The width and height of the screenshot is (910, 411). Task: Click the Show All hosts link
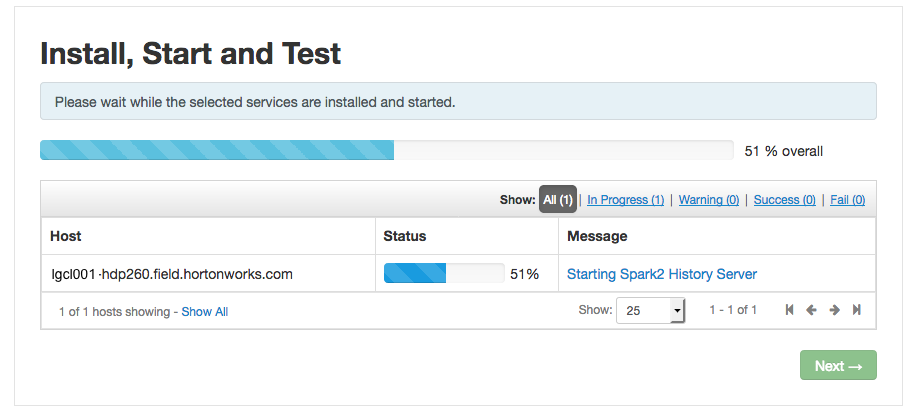204,312
